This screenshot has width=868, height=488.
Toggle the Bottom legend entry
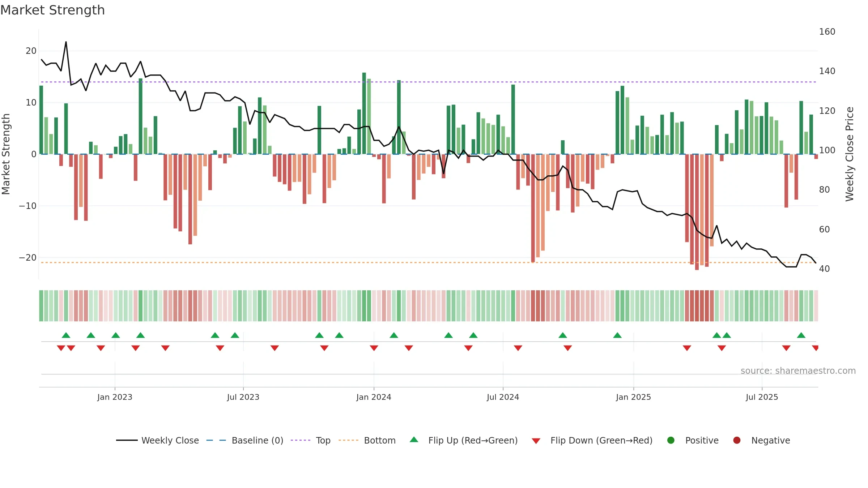tap(367, 440)
